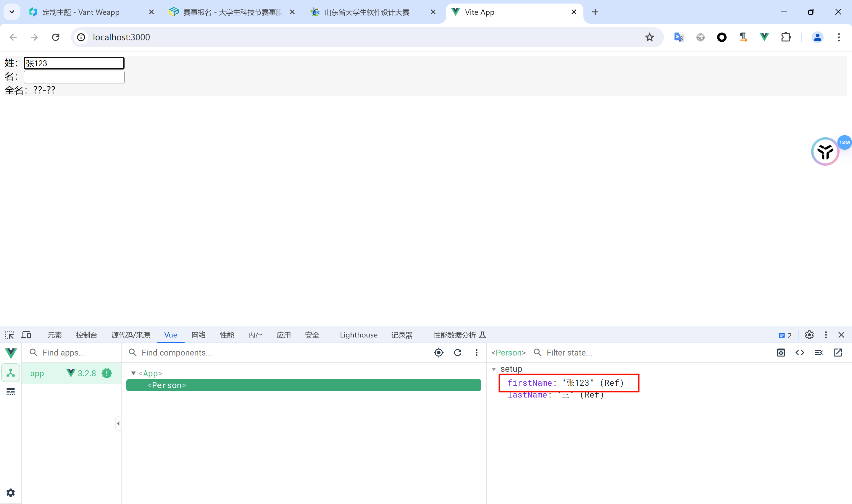Toggle the inspect element picker

click(x=9, y=335)
